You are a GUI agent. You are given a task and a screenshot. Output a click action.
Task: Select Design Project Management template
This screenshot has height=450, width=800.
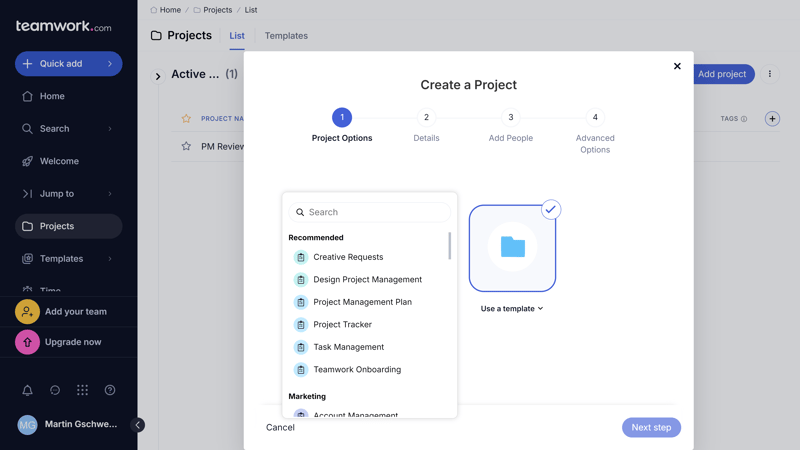(367, 280)
